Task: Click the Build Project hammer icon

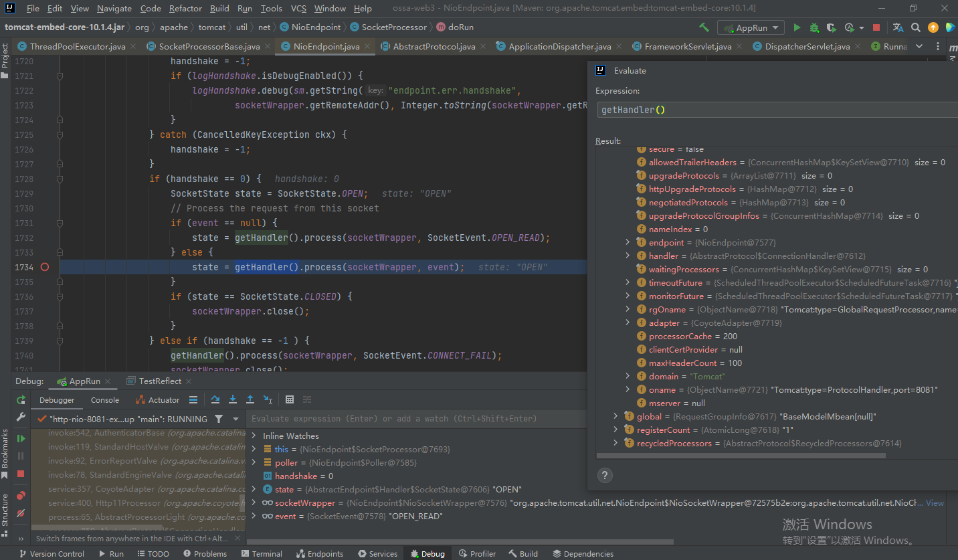Action: pyautogui.click(x=704, y=27)
